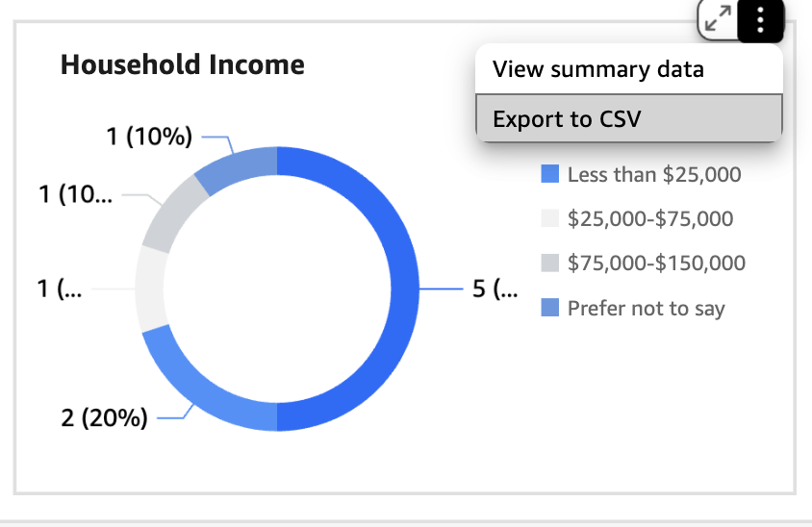Screen dimensions: 812x527
Task: Click the Prefer not to say swatch
Action: [x=550, y=308]
